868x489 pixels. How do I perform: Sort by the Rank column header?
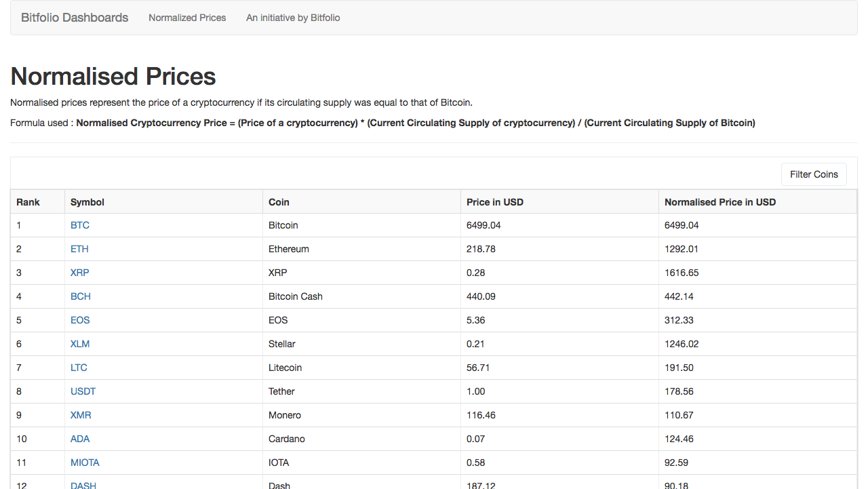28,202
